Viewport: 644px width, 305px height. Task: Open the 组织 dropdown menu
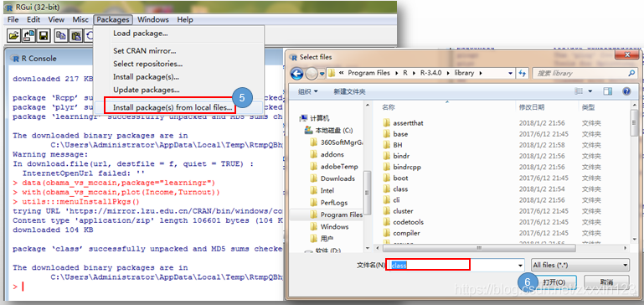click(x=307, y=91)
